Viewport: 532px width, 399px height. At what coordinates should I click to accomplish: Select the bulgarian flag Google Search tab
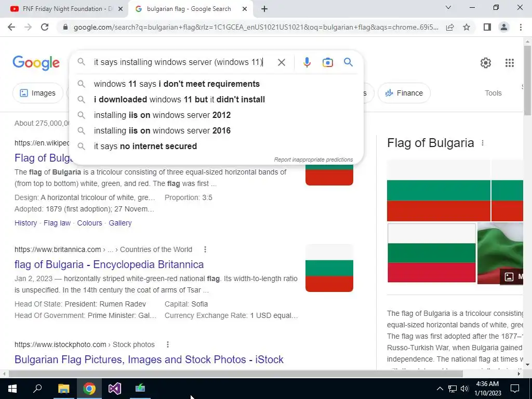coord(190,9)
